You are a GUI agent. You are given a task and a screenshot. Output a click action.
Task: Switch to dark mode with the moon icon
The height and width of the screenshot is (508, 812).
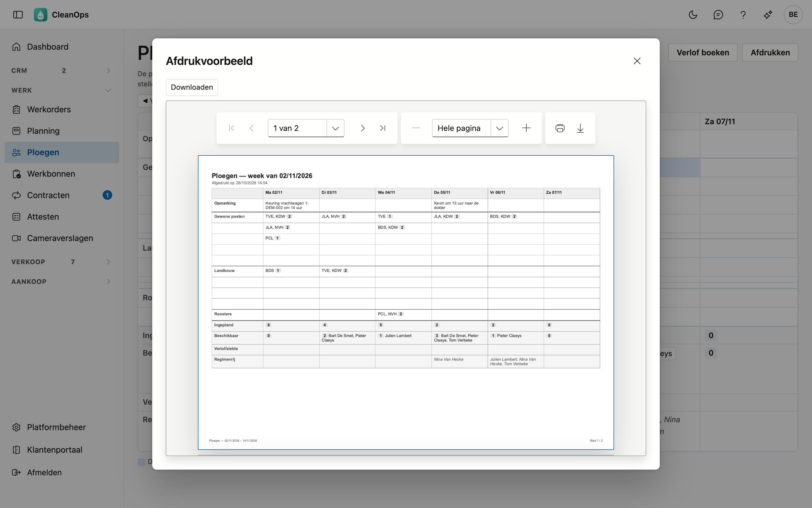pyautogui.click(x=693, y=14)
